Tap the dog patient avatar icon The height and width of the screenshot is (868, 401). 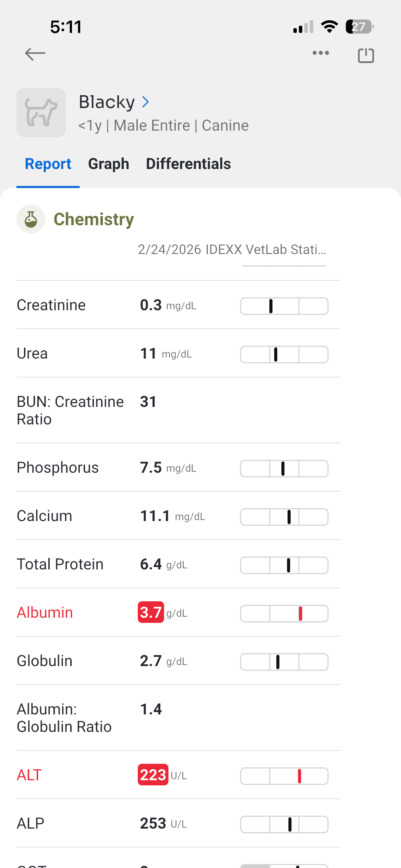[x=41, y=112]
